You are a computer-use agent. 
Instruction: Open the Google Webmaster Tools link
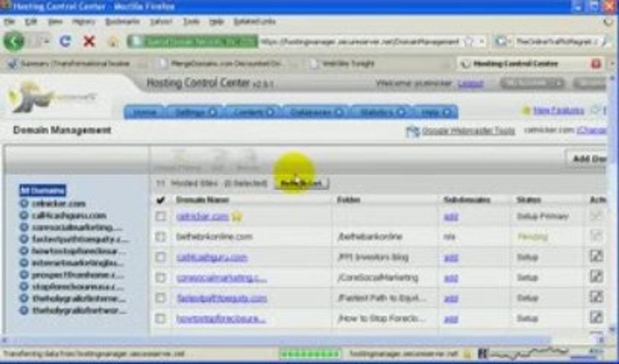(468, 131)
